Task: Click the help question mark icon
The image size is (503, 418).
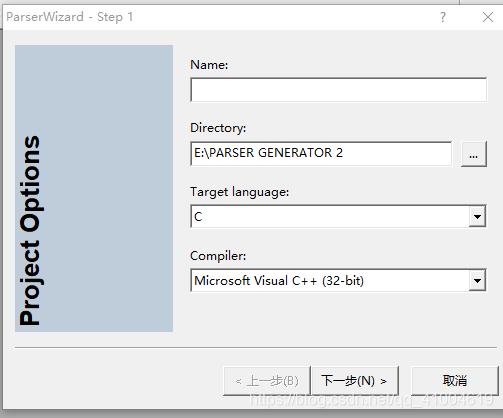Action: click(x=443, y=17)
